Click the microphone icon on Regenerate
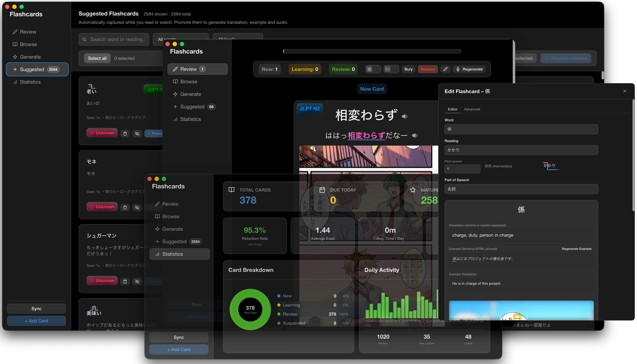Image resolution: width=637 pixels, height=364 pixels. point(458,69)
